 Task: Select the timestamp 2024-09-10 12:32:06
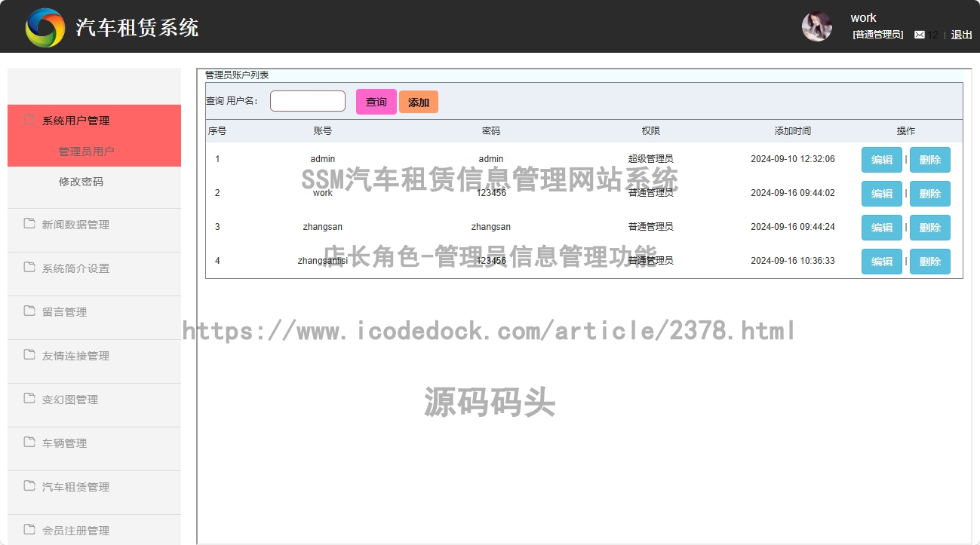[793, 159]
